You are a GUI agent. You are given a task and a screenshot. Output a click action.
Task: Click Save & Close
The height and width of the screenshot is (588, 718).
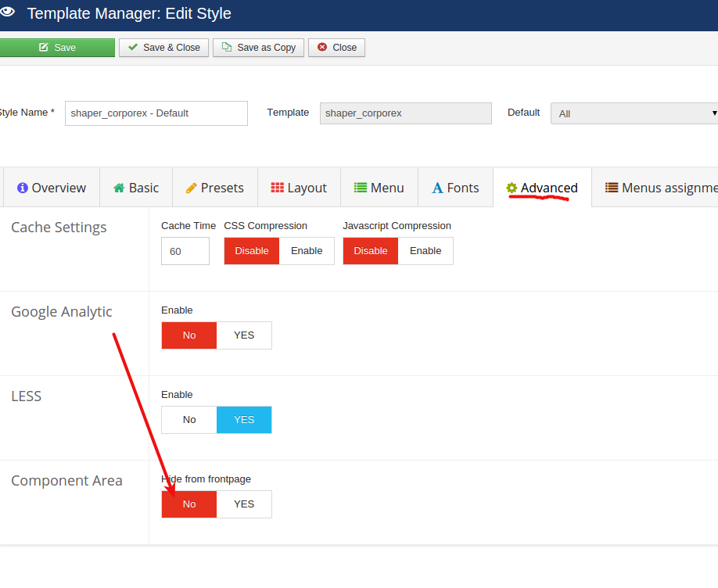tap(163, 48)
